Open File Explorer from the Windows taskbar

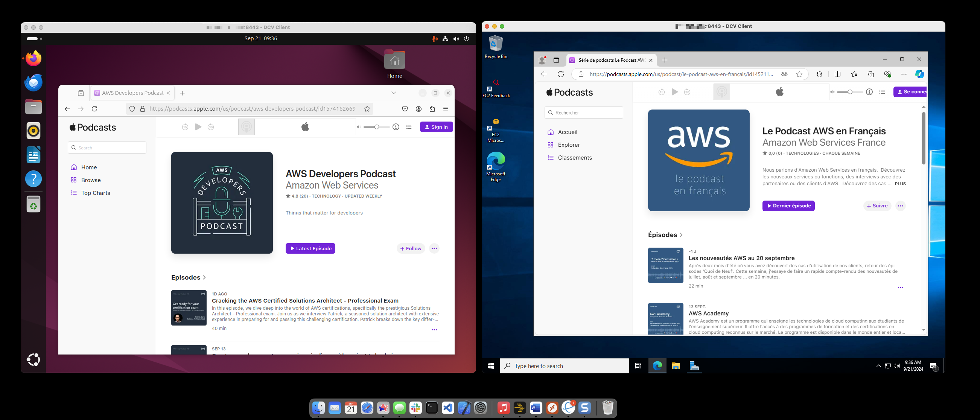point(676,366)
